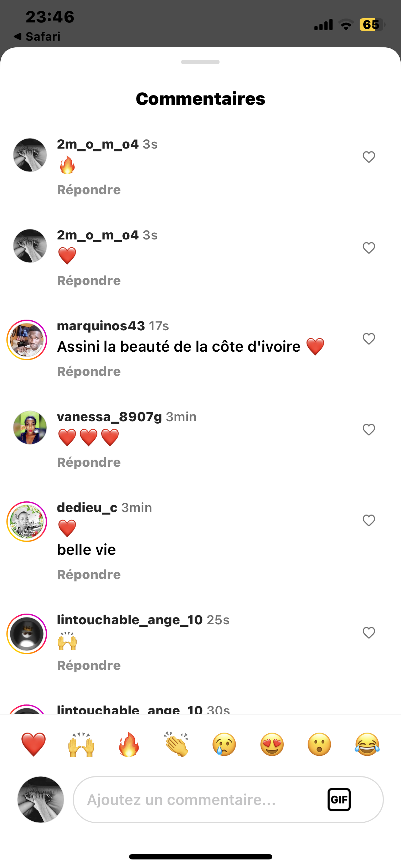The image size is (401, 868).
Task: Insert red heart quick emoji reaction
Action: (x=34, y=744)
